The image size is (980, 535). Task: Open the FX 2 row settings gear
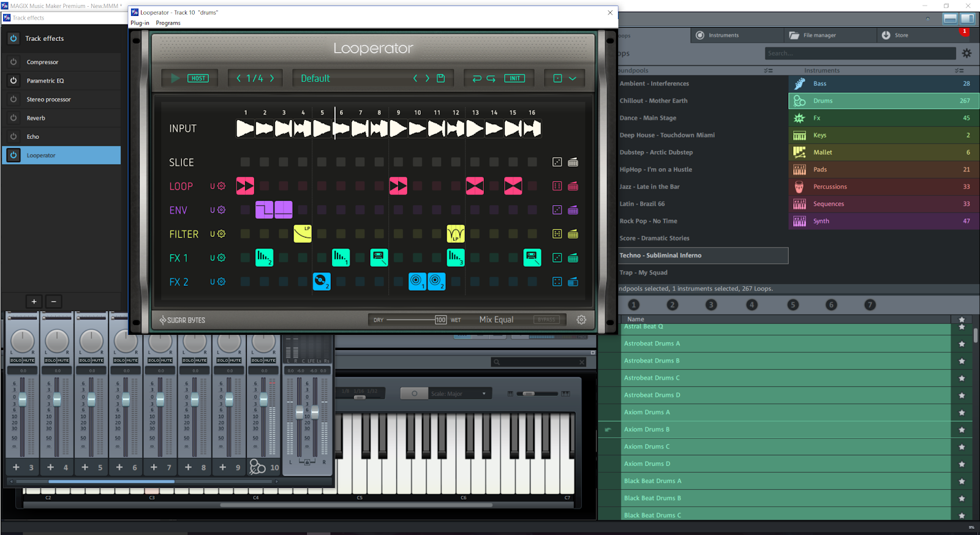tap(222, 282)
